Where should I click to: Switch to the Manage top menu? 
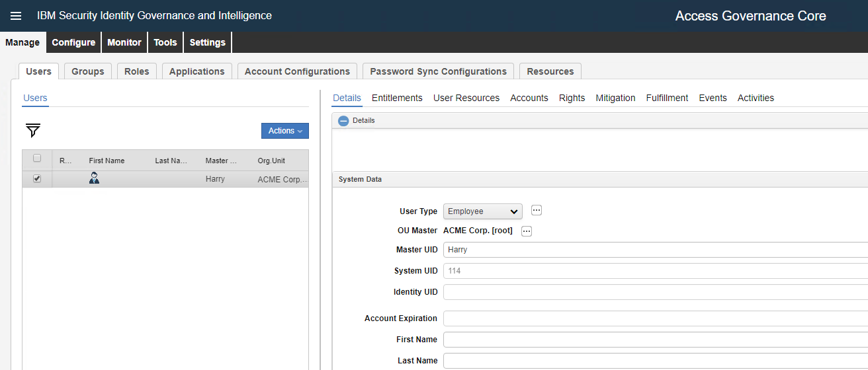coord(22,42)
